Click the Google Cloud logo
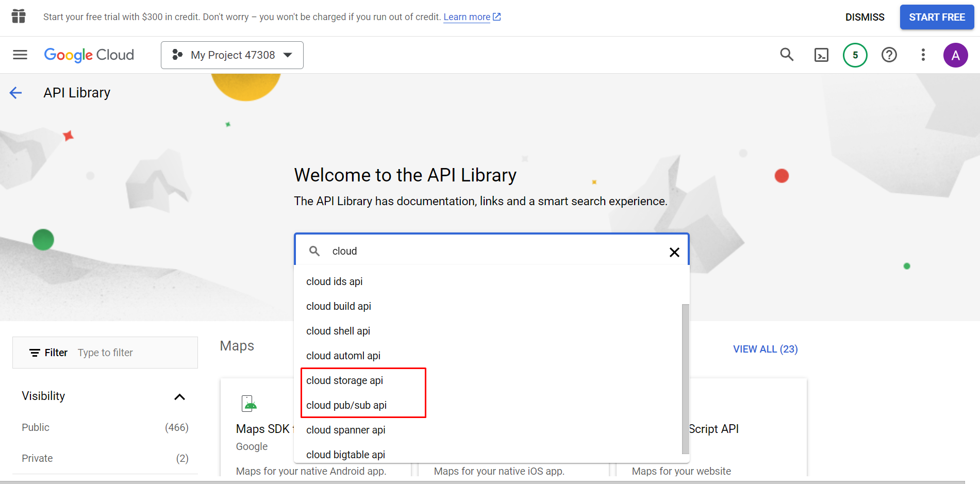 pos(89,55)
